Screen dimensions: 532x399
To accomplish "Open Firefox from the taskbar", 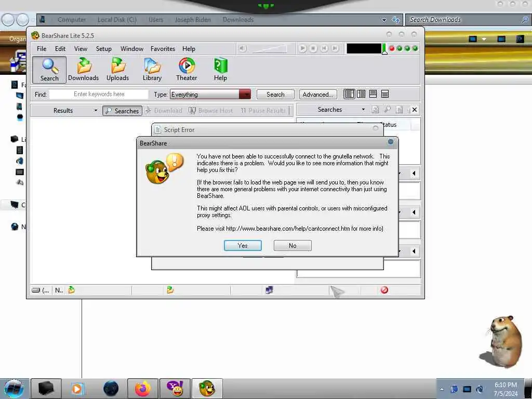I will (x=142, y=389).
